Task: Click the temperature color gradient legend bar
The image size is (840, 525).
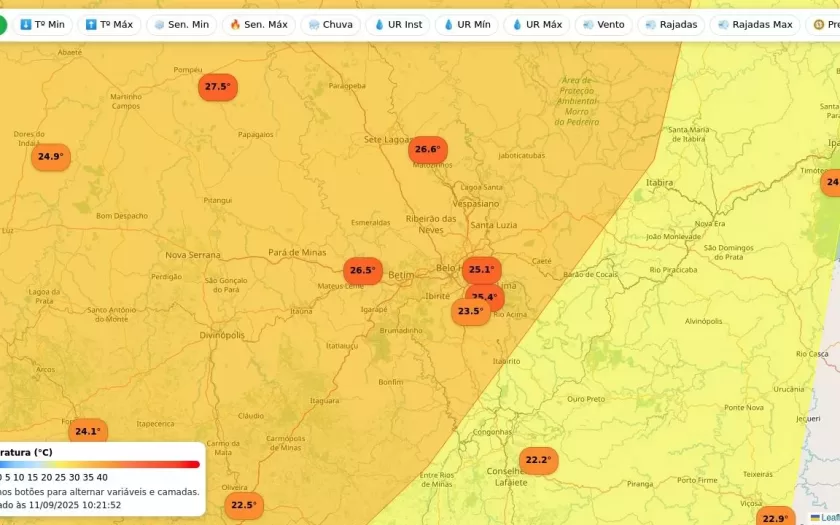Action: pos(100,464)
